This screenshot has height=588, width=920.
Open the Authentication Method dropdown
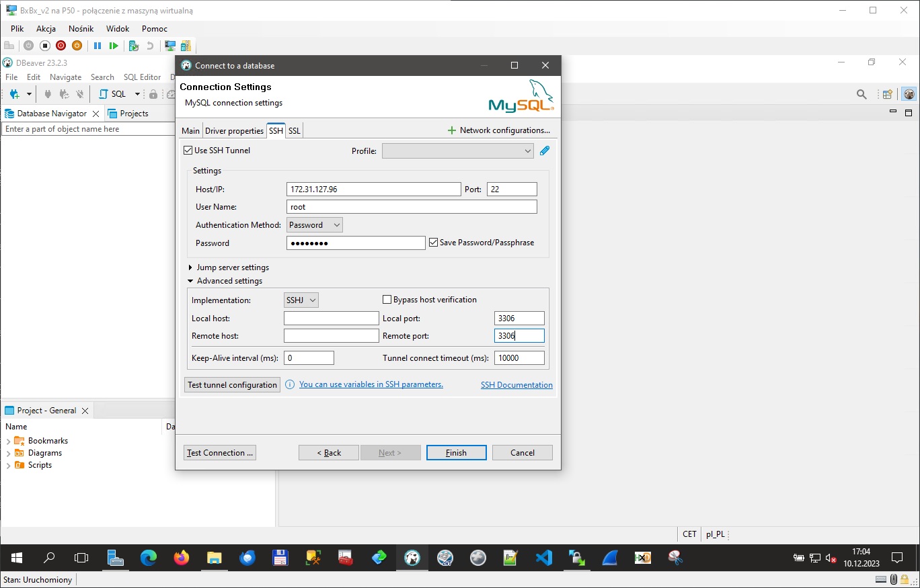pyautogui.click(x=315, y=225)
